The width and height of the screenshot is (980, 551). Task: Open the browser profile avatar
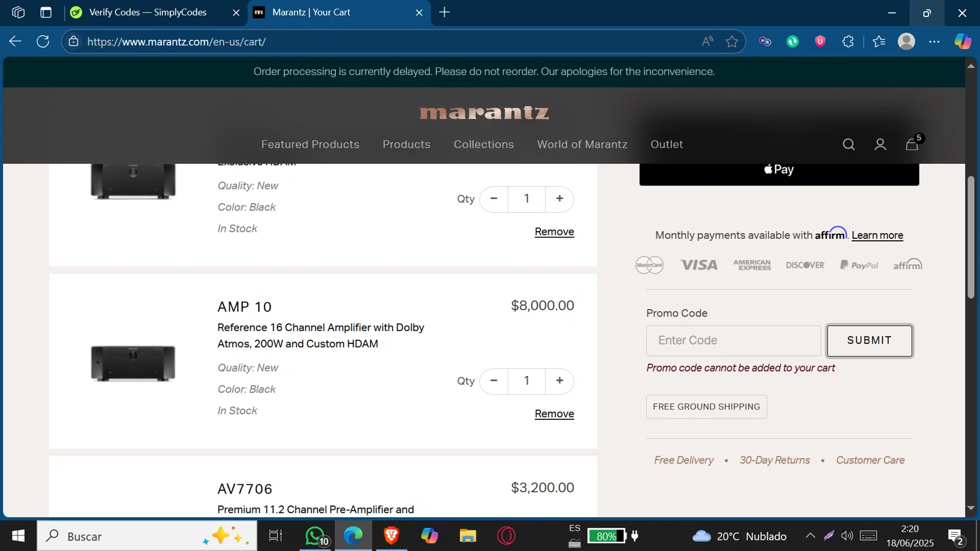[907, 41]
